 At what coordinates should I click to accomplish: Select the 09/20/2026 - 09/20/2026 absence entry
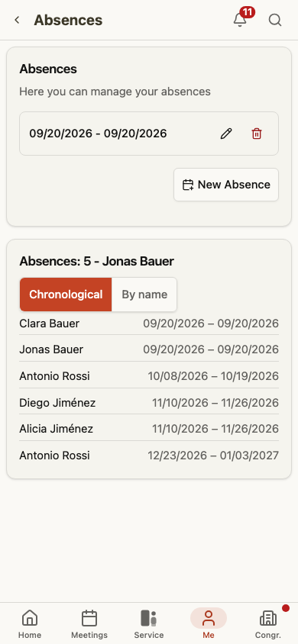point(149,134)
